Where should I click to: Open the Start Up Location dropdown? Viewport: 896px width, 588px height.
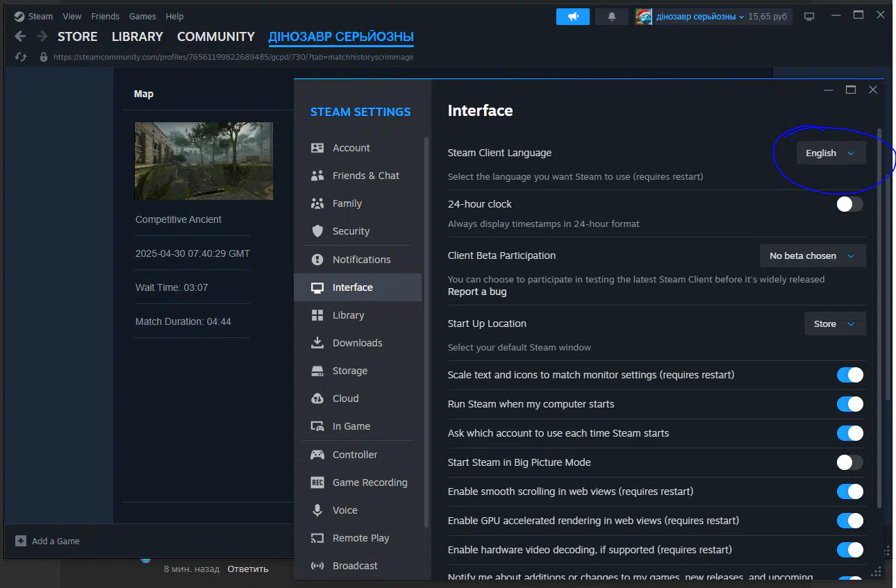coord(835,324)
